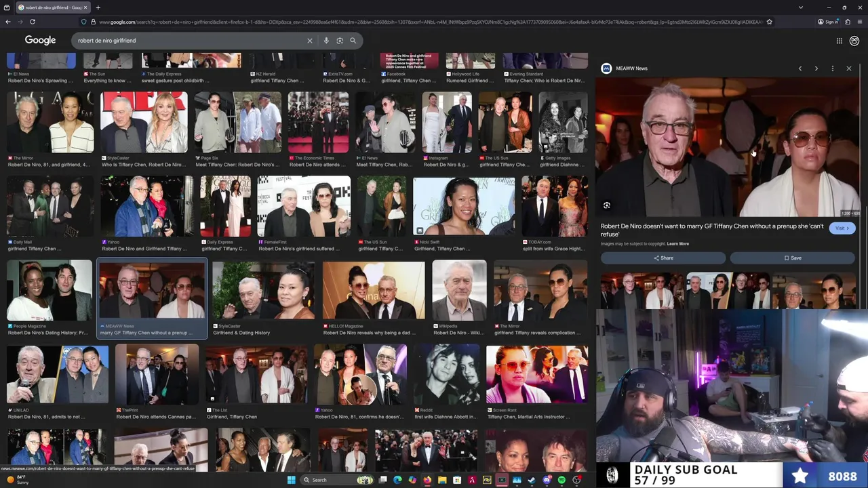
Task: Search inside image with the Lens icon on the preview
Action: coord(607,205)
